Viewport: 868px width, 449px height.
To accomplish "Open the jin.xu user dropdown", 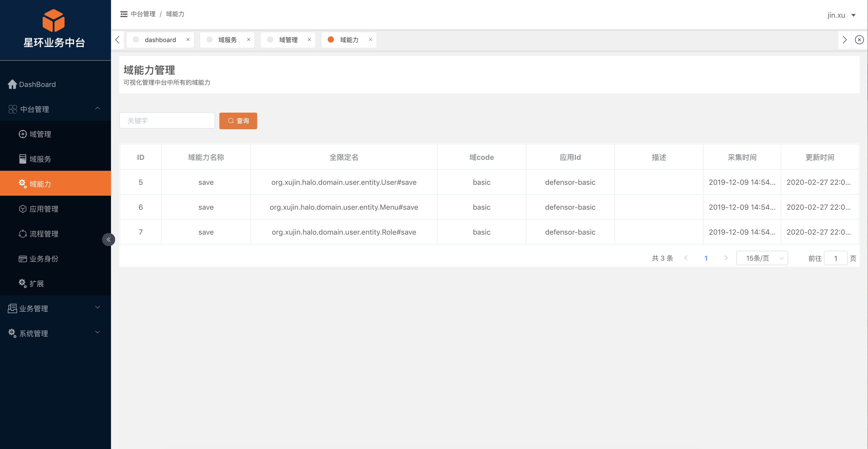I will point(841,15).
